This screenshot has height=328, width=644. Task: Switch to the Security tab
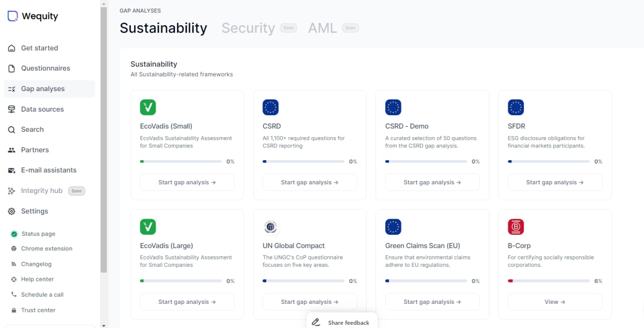[x=248, y=28]
